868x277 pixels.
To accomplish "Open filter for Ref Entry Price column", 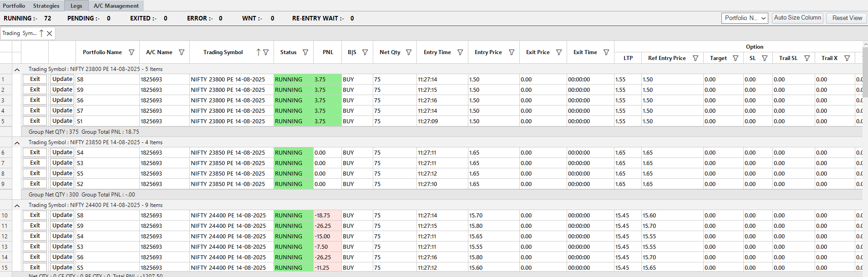I will coord(695,58).
